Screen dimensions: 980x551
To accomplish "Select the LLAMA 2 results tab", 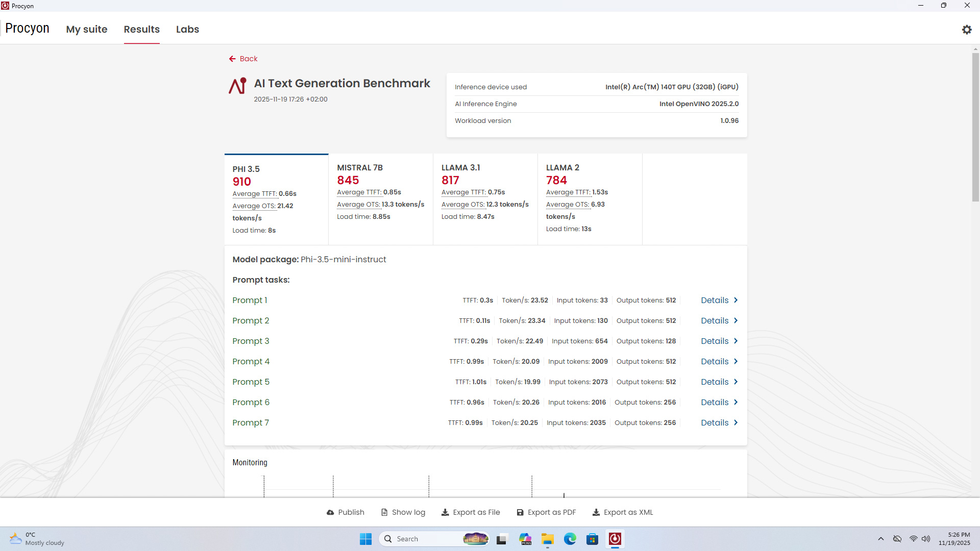I will (590, 199).
